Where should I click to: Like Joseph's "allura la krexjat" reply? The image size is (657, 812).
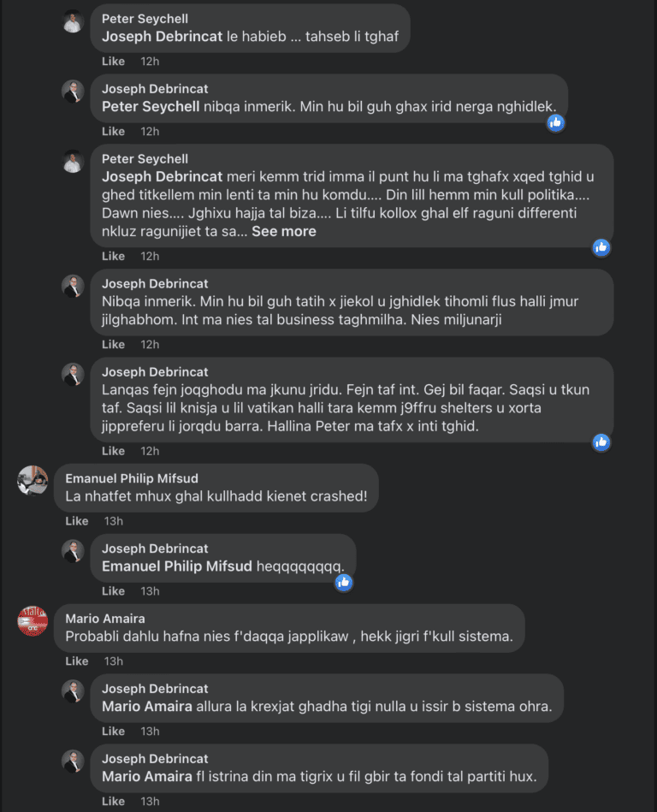113,732
